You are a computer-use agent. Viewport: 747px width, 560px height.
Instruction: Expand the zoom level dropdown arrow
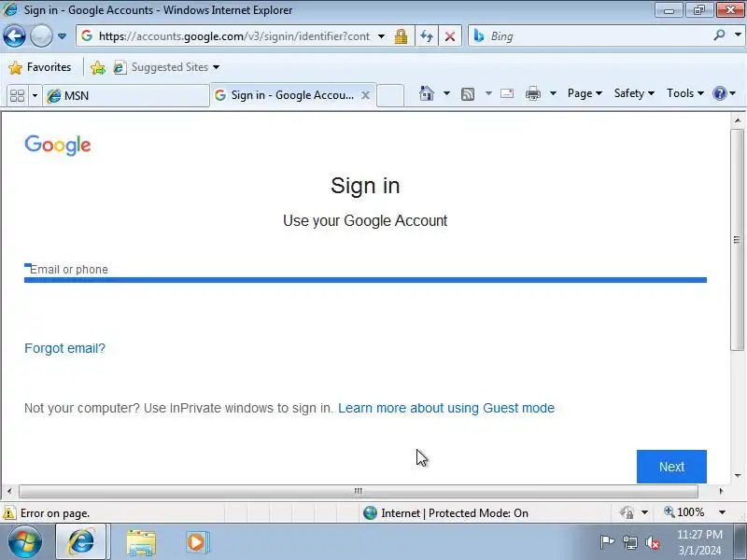(722, 512)
